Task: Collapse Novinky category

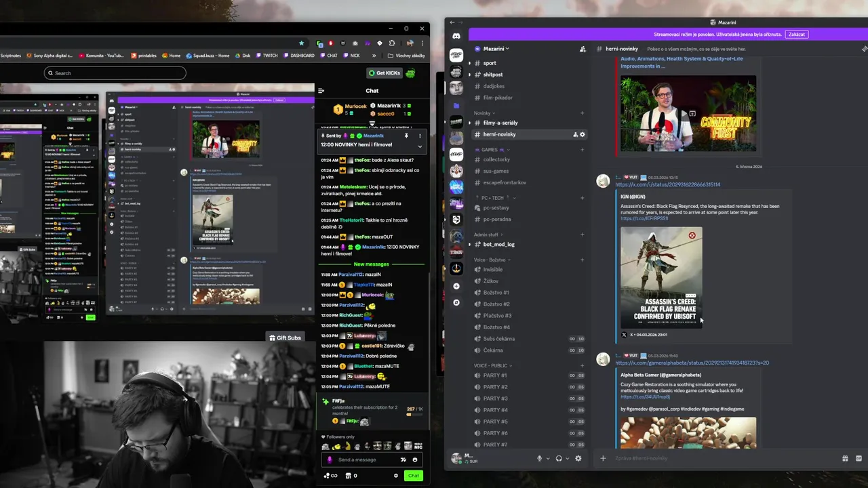Action: click(x=484, y=113)
